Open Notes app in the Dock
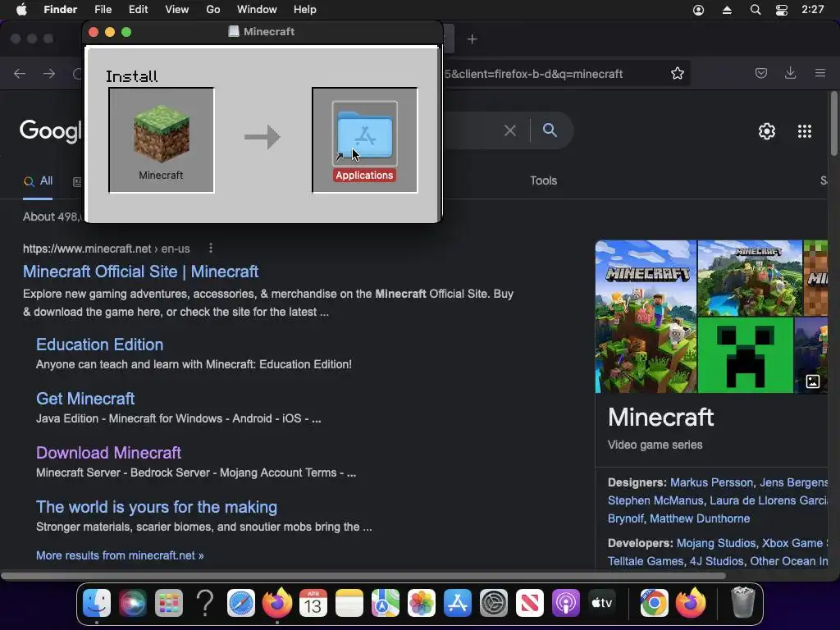Viewport: 840px width, 630px height. tap(349, 604)
